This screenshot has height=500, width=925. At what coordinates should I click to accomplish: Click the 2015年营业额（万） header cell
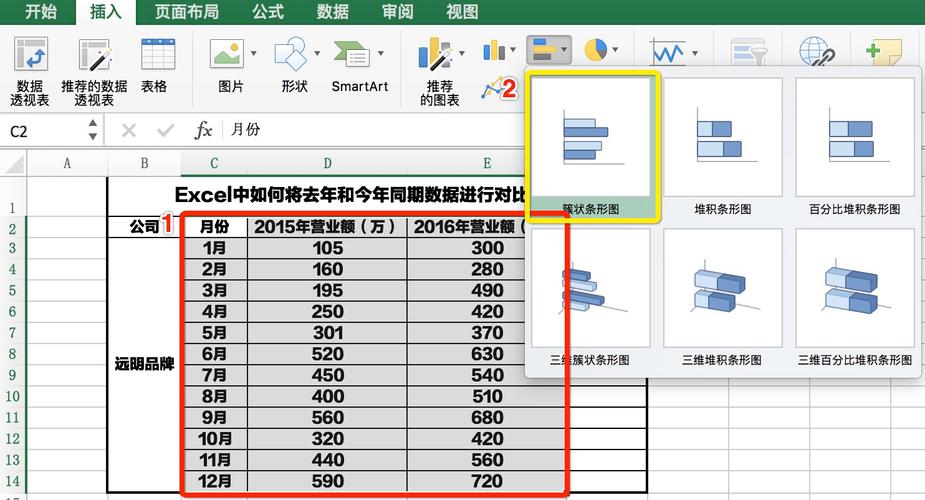click(x=327, y=226)
